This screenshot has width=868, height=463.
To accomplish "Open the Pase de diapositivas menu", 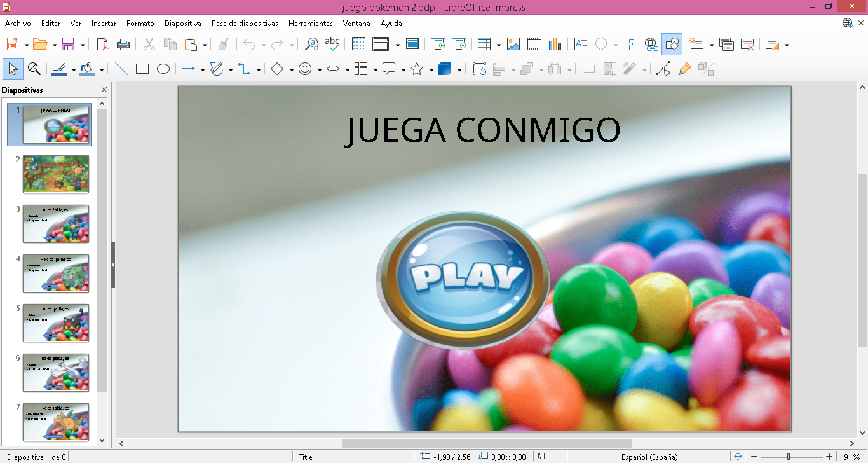I will pos(245,24).
